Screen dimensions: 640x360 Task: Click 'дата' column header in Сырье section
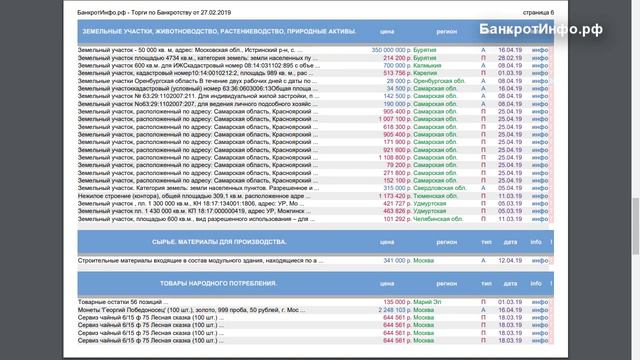click(510, 242)
